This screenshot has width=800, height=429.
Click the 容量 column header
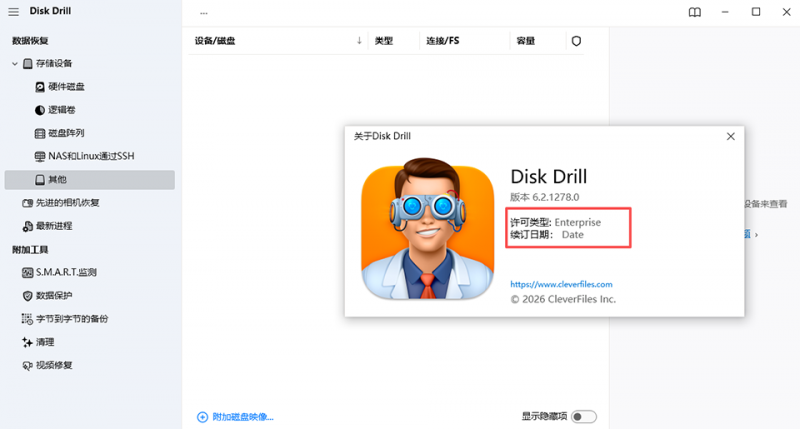526,41
